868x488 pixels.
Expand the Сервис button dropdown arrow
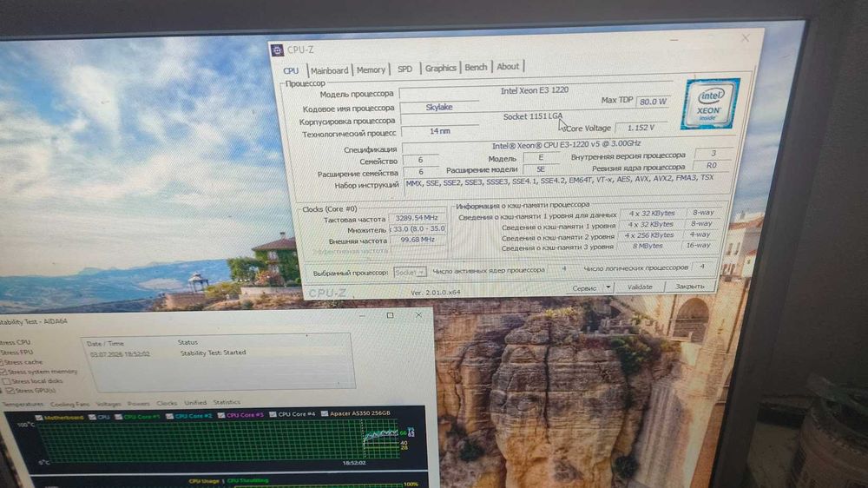point(608,287)
